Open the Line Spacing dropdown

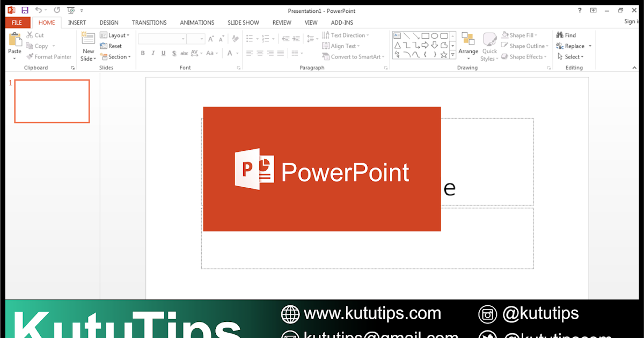point(312,39)
